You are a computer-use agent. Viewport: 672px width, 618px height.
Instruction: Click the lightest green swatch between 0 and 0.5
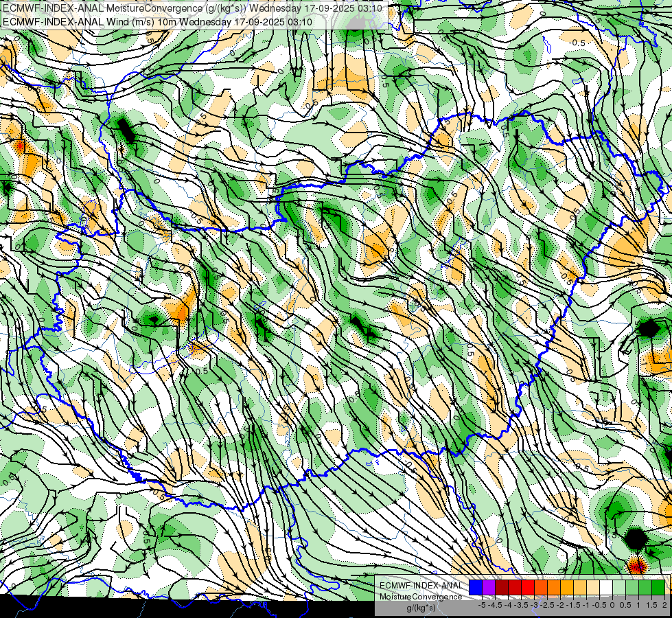pyautogui.click(x=619, y=587)
